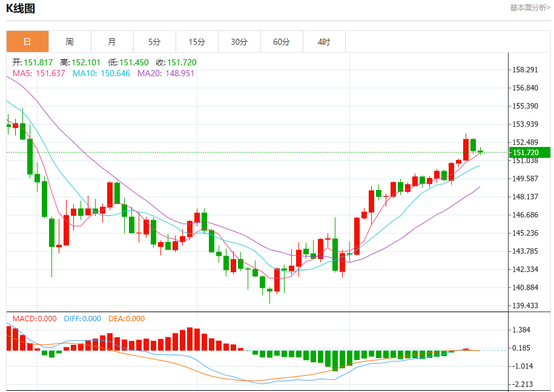Click the DEA: 0.000 indicator label

(127, 318)
